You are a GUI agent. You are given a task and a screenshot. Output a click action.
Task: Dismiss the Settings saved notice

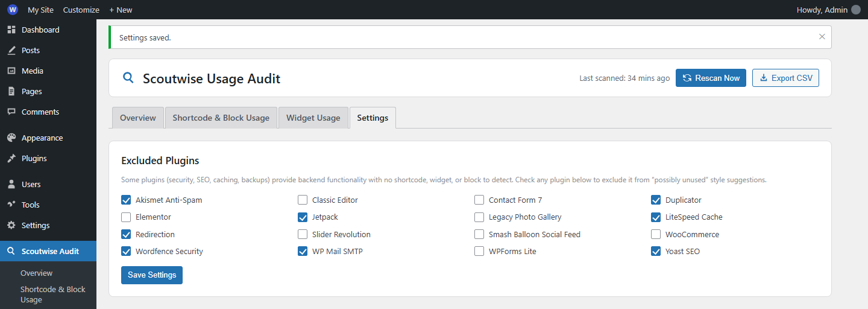point(822,37)
